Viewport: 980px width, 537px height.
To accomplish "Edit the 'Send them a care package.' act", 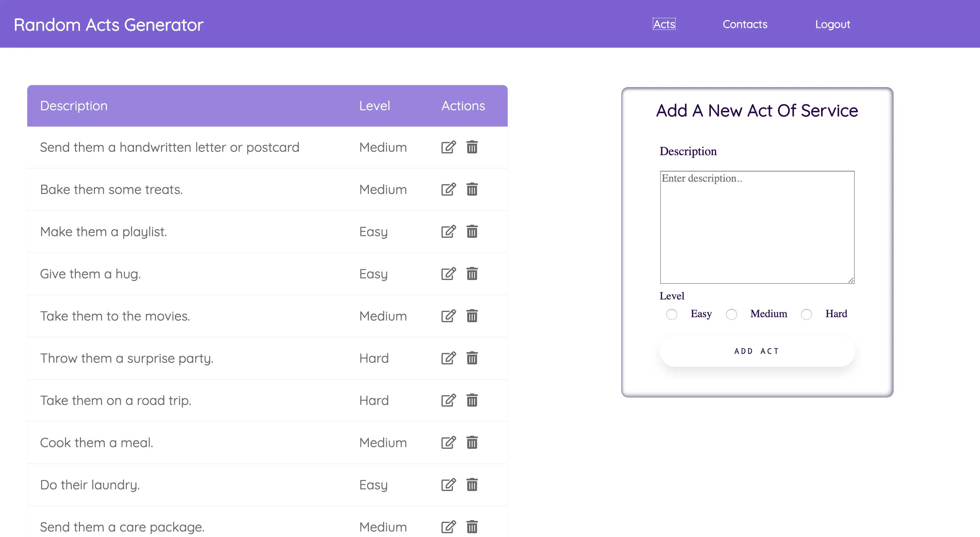I will click(x=448, y=527).
